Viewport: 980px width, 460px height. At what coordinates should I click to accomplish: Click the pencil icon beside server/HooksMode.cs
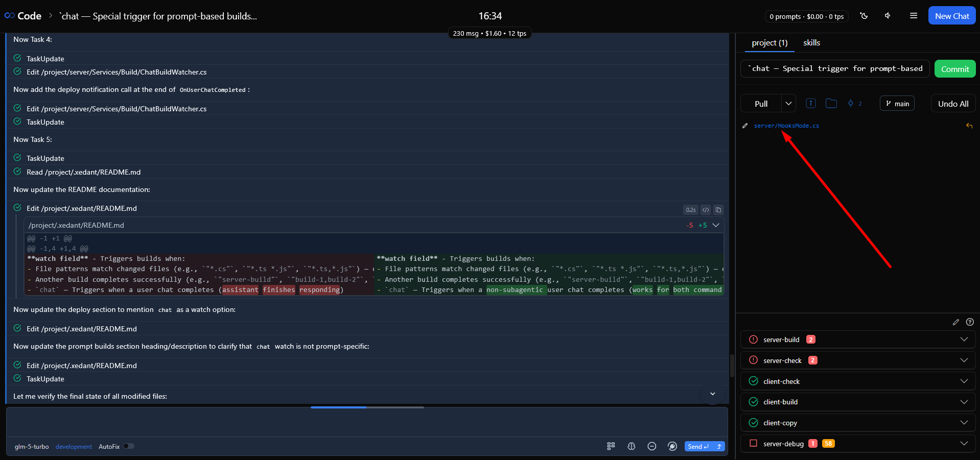745,126
